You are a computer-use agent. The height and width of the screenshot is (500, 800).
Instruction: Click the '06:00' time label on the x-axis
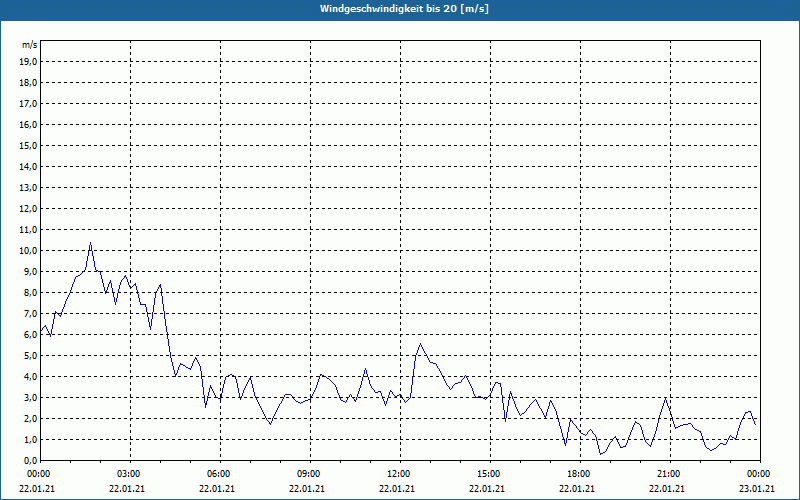[220, 474]
